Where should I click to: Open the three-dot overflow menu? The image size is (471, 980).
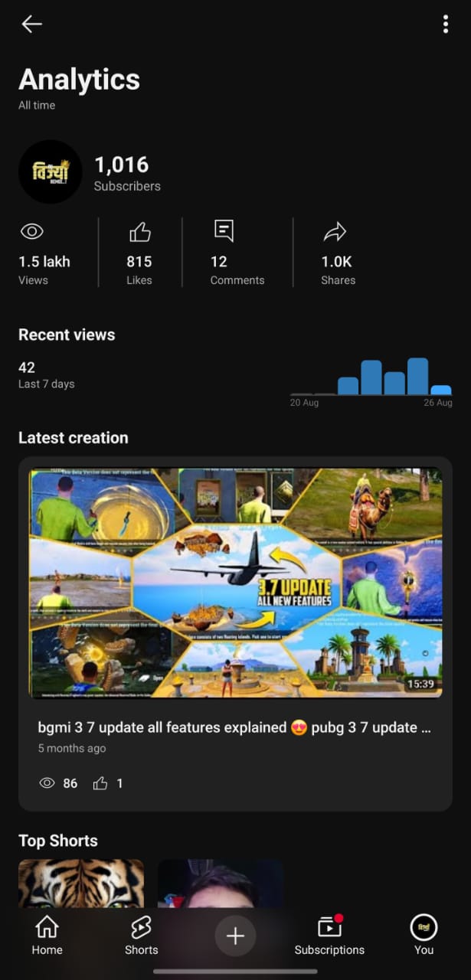click(x=446, y=24)
